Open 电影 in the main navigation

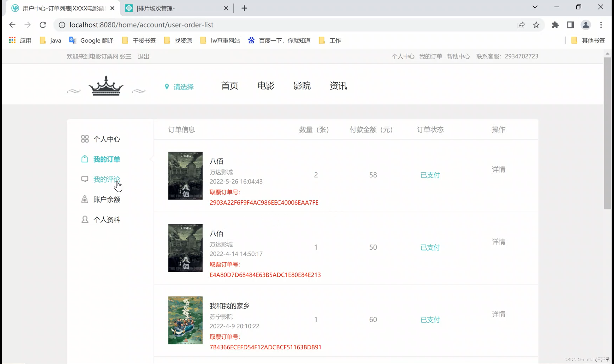pos(266,86)
